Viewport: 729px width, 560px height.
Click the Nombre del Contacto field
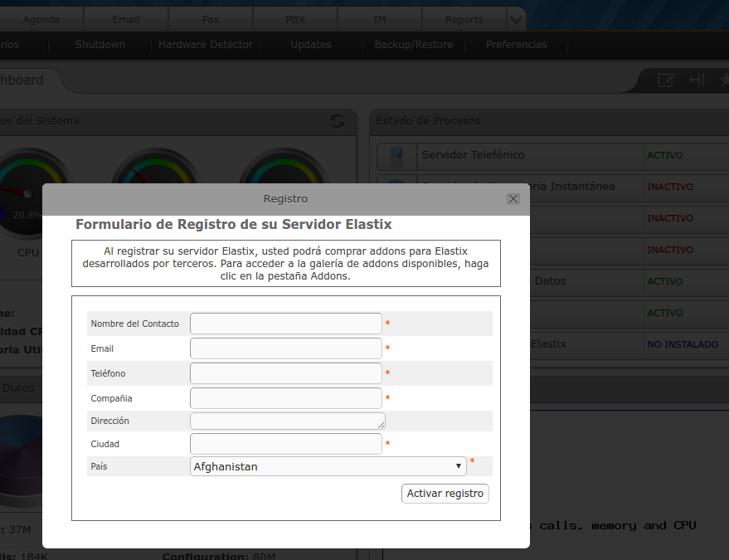coord(285,324)
